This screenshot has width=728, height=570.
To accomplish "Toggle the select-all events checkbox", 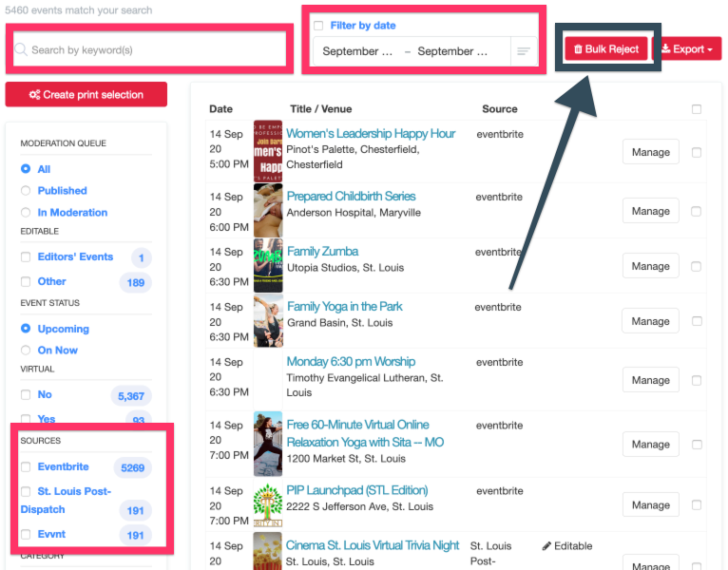I will (x=697, y=109).
